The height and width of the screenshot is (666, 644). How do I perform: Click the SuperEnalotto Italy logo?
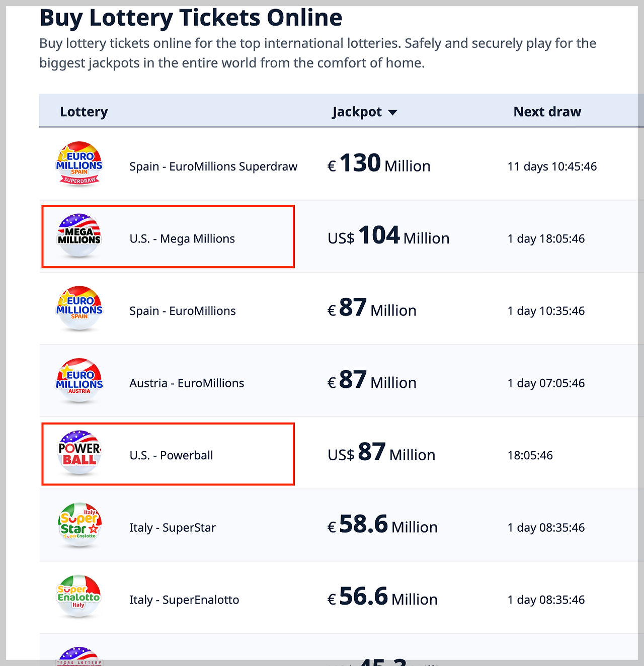tap(78, 597)
